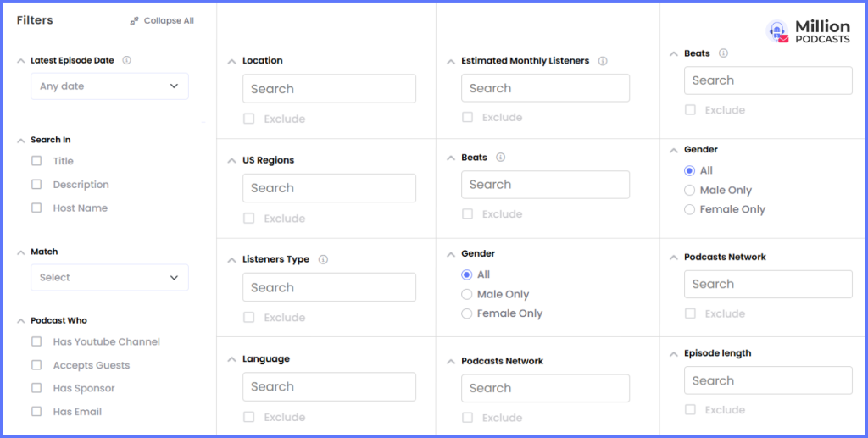Click info icon next to Latest Episode Date
Image resolution: width=868 pixels, height=438 pixels.
point(126,60)
